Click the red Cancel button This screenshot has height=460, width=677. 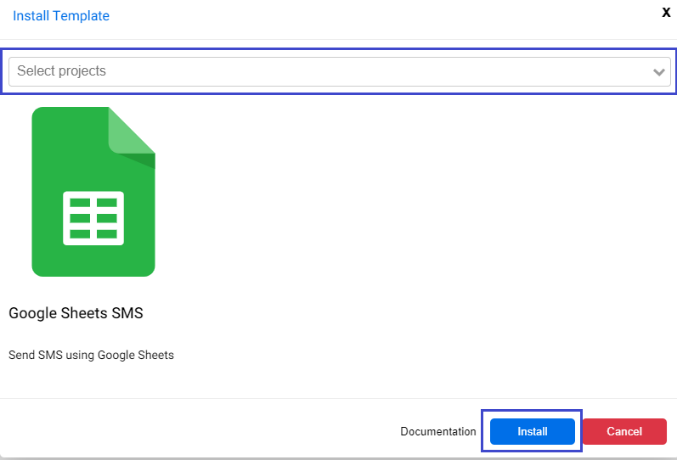(624, 431)
